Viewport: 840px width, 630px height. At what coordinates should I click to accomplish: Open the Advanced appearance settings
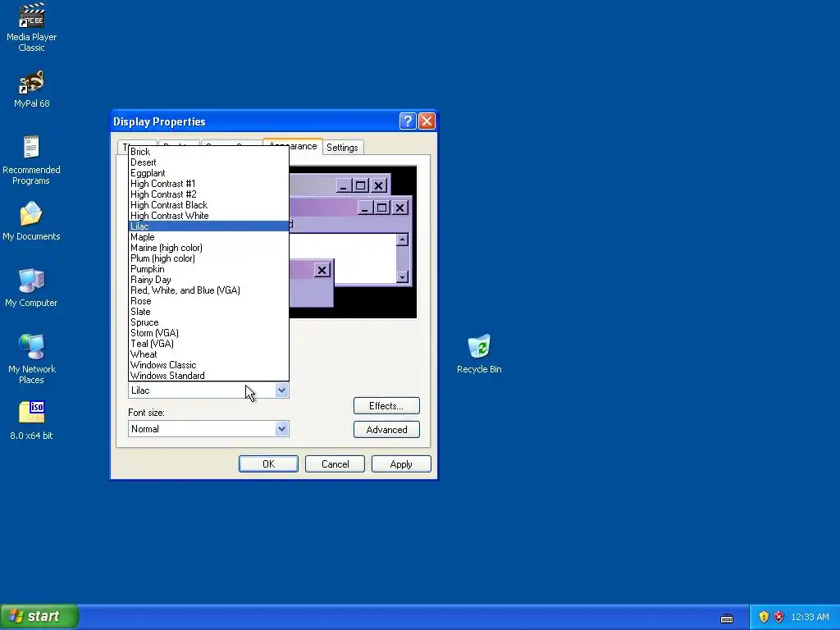click(386, 429)
